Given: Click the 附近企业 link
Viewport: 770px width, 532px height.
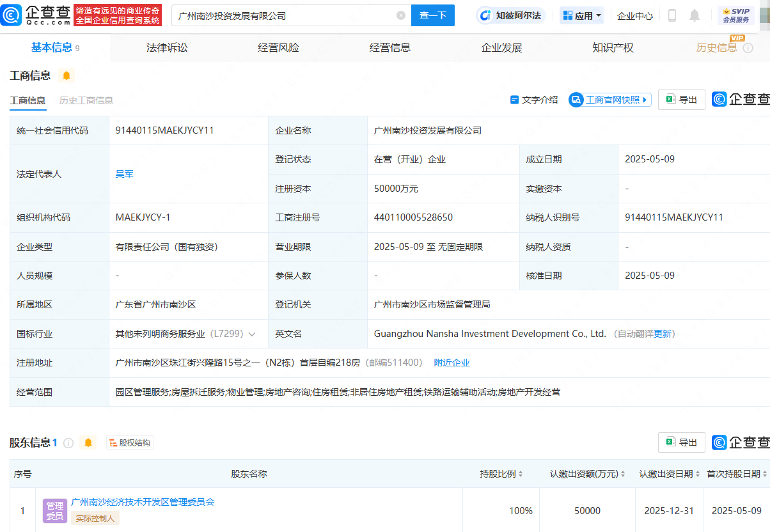Looking at the screenshot, I should pos(452,363).
